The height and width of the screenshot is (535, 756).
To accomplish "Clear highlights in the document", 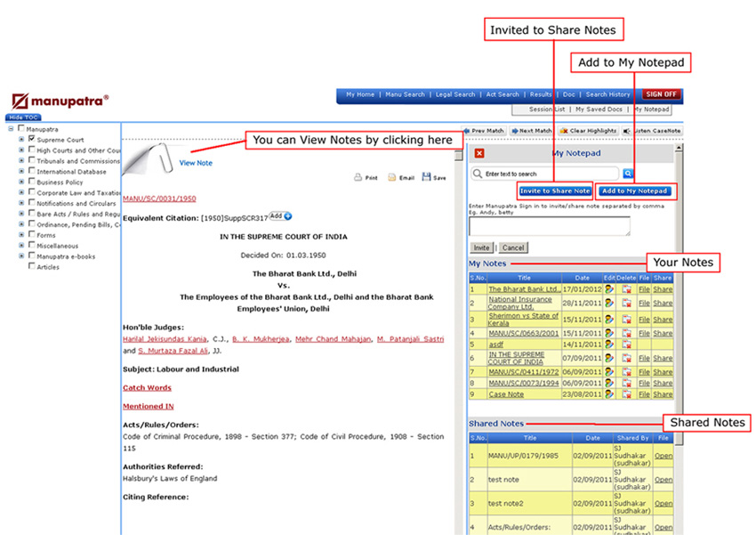I will point(588,131).
